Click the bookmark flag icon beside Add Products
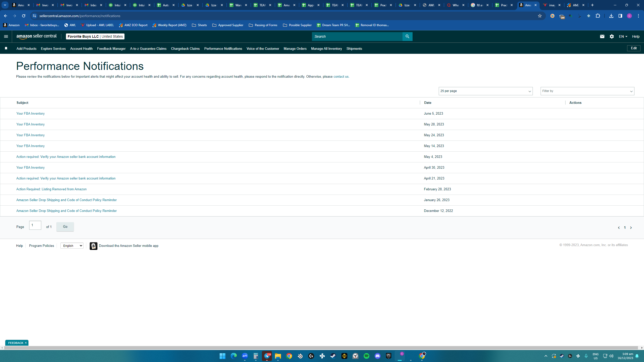Viewport: 644px width, 362px height. click(x=6, y=48)
